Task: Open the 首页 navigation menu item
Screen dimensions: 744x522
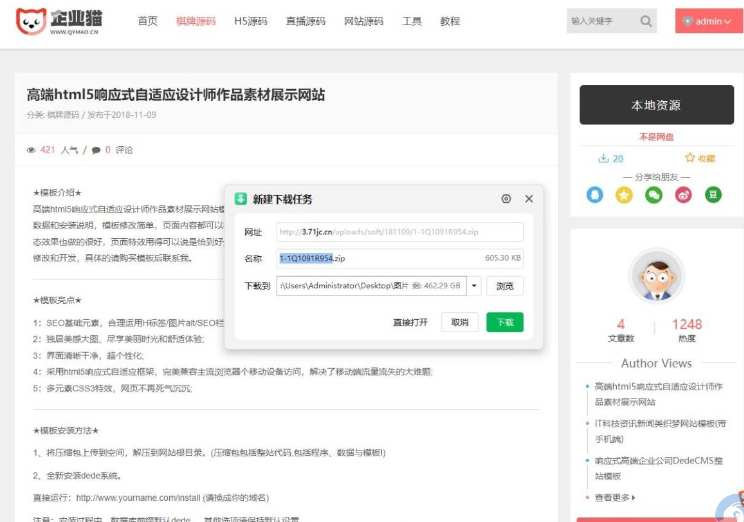Action: coord(147,21)
